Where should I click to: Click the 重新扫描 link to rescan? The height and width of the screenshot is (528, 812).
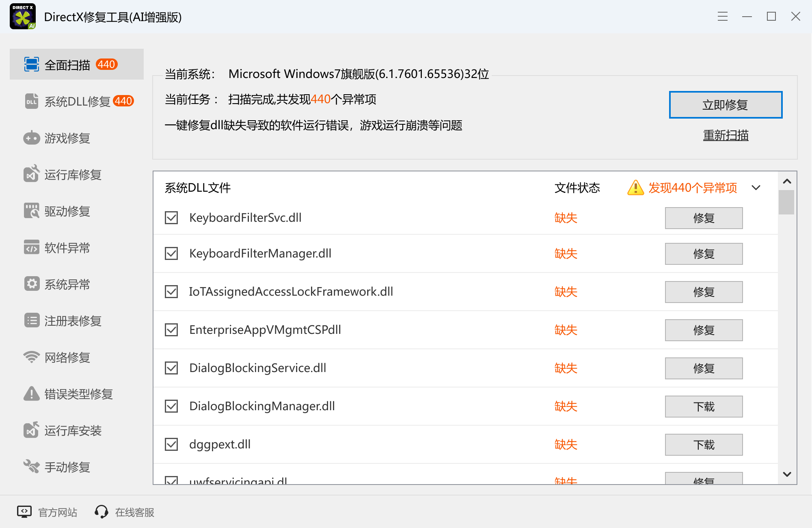[726, 136]
